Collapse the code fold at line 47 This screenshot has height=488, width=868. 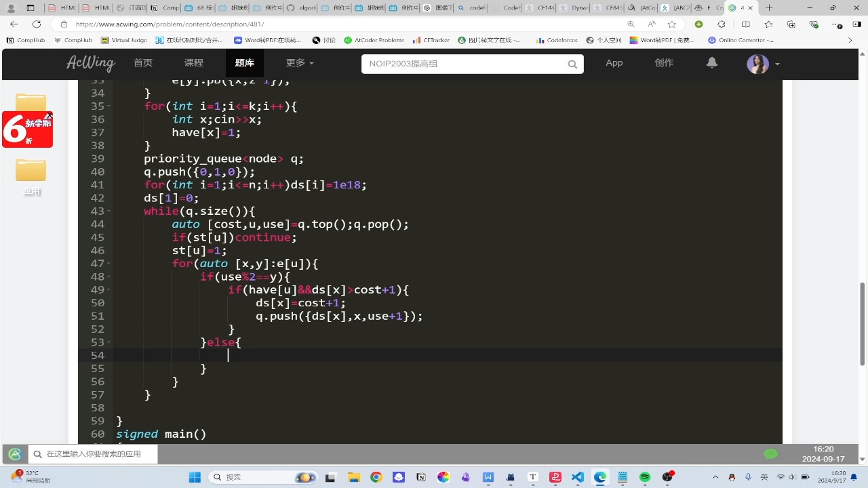(110, 264)
